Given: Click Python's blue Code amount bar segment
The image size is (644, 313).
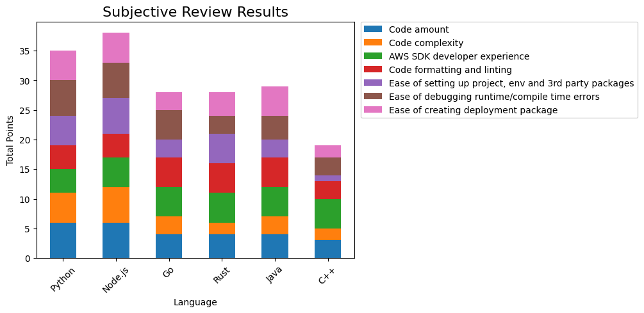Looking at the screenshot, I should tap(63, 241).
